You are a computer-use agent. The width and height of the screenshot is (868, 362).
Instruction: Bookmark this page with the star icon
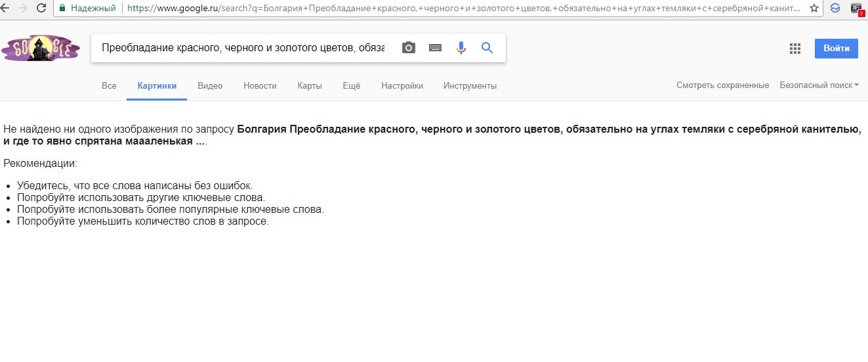[814, 8]
